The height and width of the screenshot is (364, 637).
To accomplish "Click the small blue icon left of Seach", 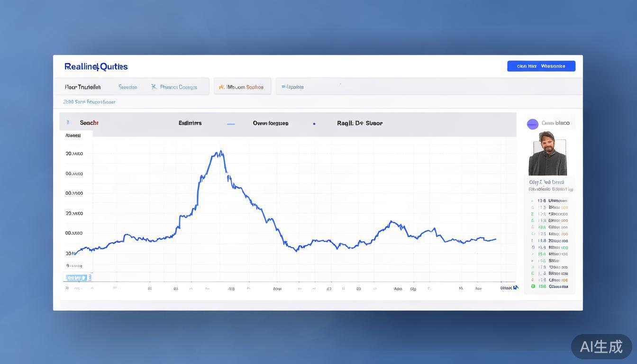I will tap(68, 123).
